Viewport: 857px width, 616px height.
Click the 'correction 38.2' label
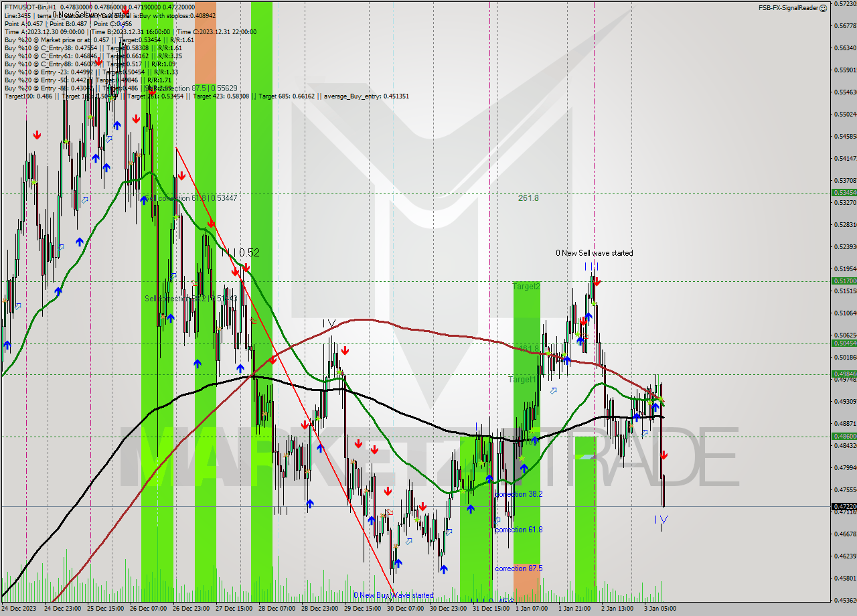pos(519,494)
